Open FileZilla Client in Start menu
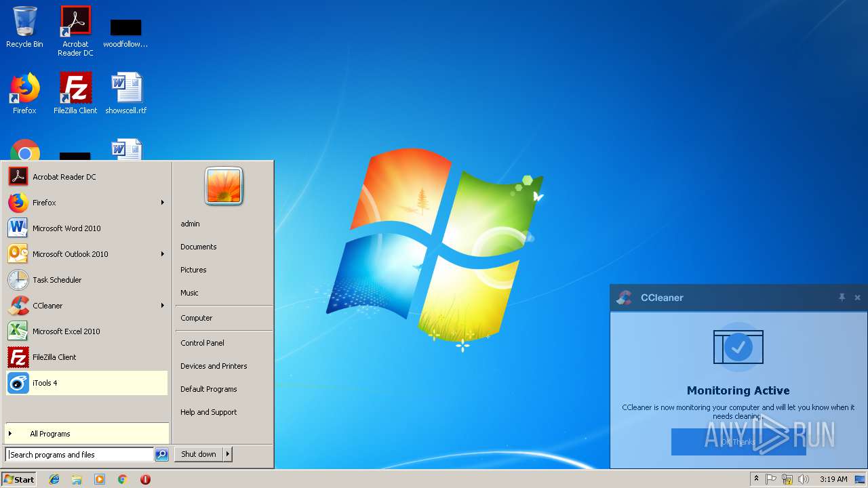Image resolution: width=868 pixels, height=488 pixels. 87,357
